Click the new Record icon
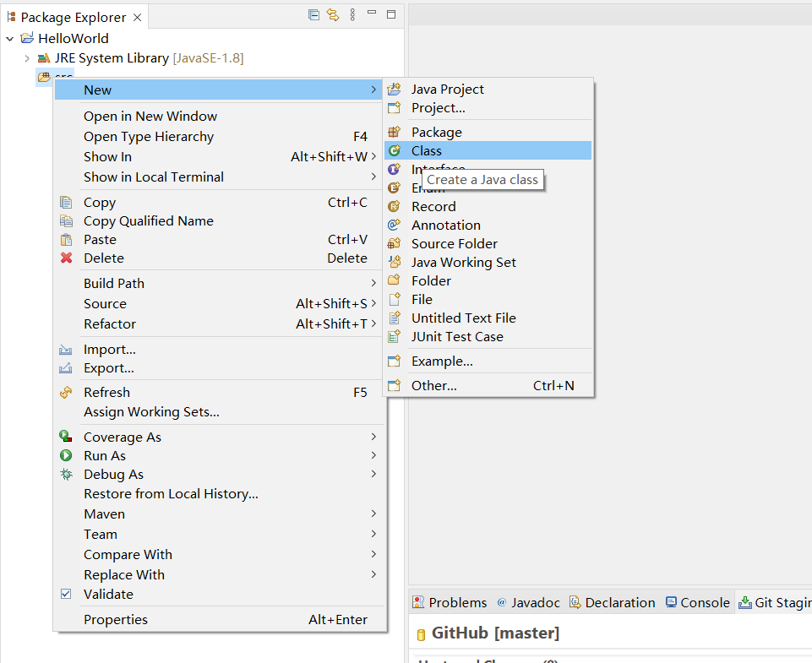812x663 pixels. point(395,207)
